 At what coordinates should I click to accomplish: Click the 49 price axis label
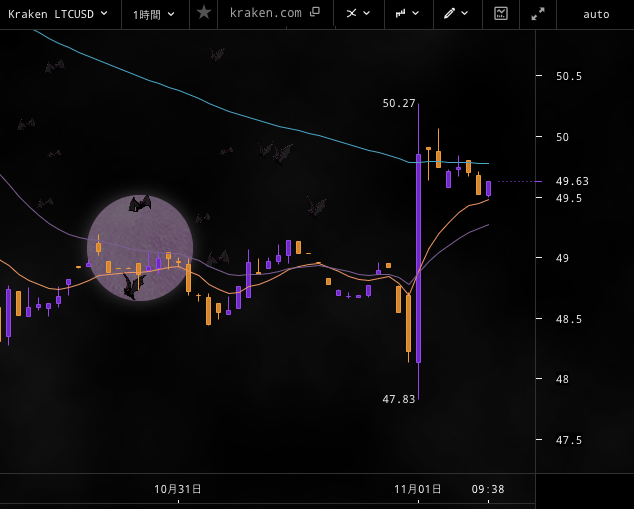pos(562,258)
